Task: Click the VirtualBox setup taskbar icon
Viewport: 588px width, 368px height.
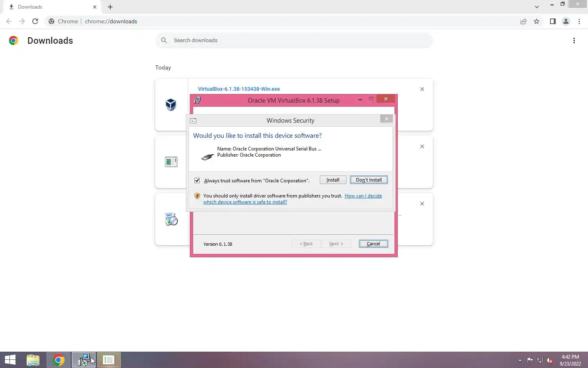Action: pyautogui.click(x=84, y=360)
